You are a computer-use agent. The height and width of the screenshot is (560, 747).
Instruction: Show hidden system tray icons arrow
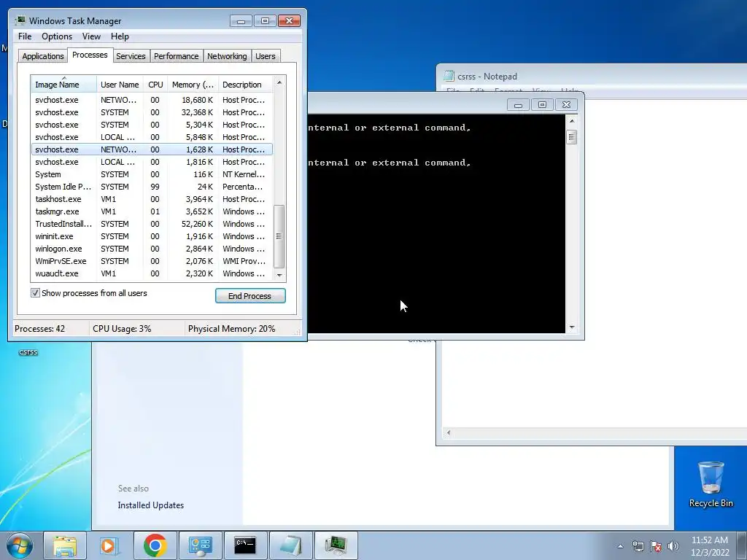pyautogui.click(x=620, y=546)
